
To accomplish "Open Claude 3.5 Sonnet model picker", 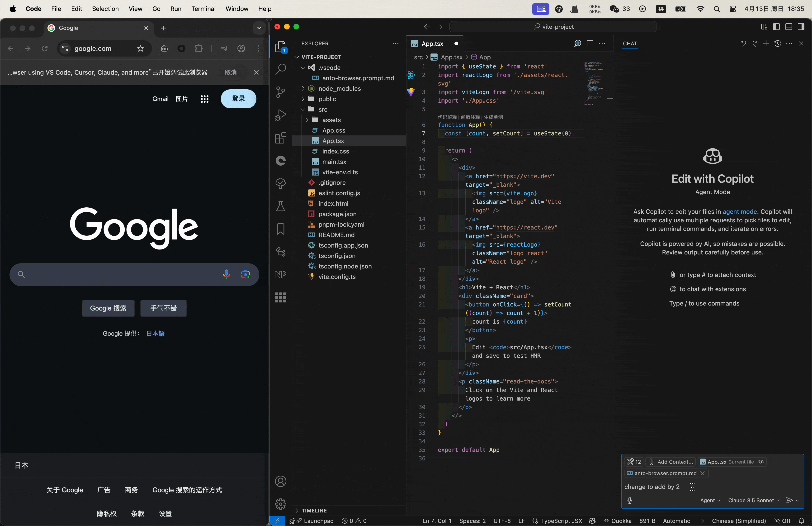I will point(754,500).
